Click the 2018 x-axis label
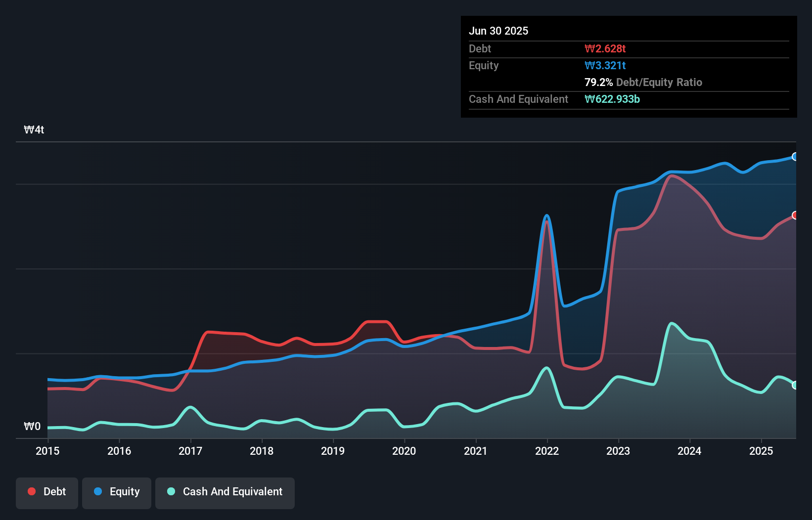The height and width of the screenshot is (520, 812). (262, 451)
